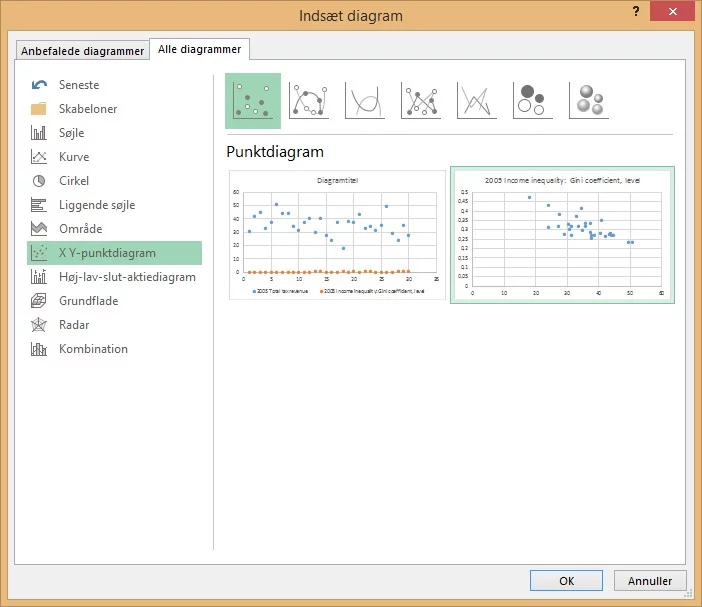Select the bubble chart subtype icon
Screen dimensions: 702x607
tap(533, 101)
